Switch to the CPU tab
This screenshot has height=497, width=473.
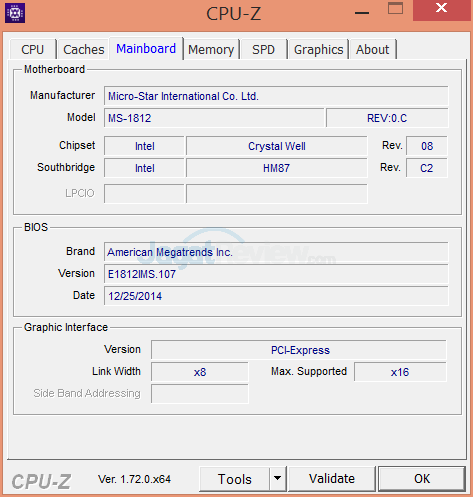coord(33,49)
